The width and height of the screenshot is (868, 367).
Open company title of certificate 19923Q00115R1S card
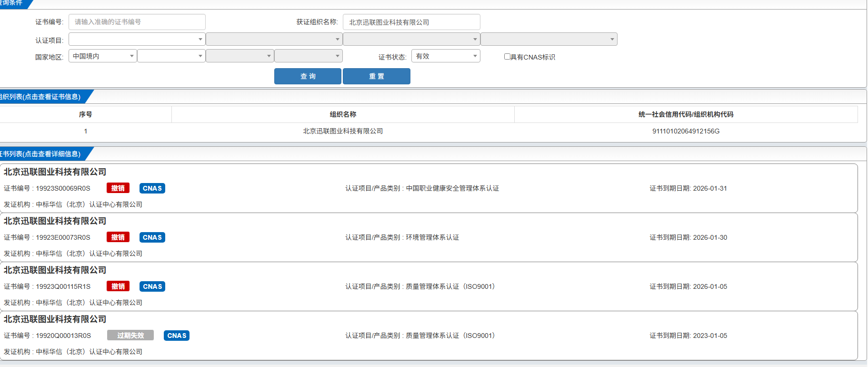point(55,270)
